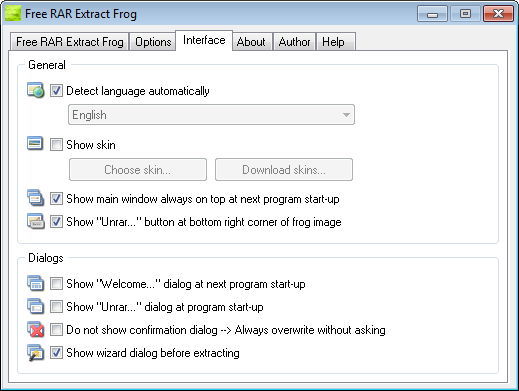Click the icon beside Show "Unrar..." button option
The width and height of the screenshot is (519, 391).
[36, 221]
